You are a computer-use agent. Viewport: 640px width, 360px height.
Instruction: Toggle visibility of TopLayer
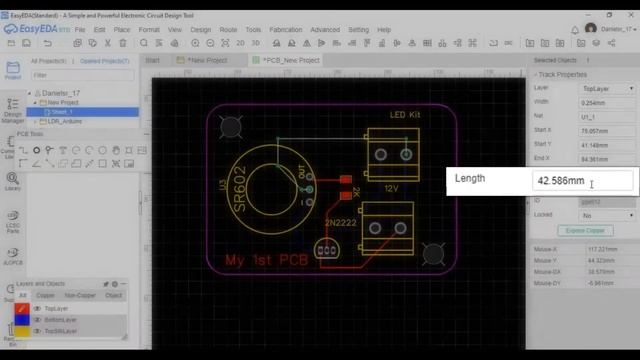pyautogui.click(x=38, y=309)
